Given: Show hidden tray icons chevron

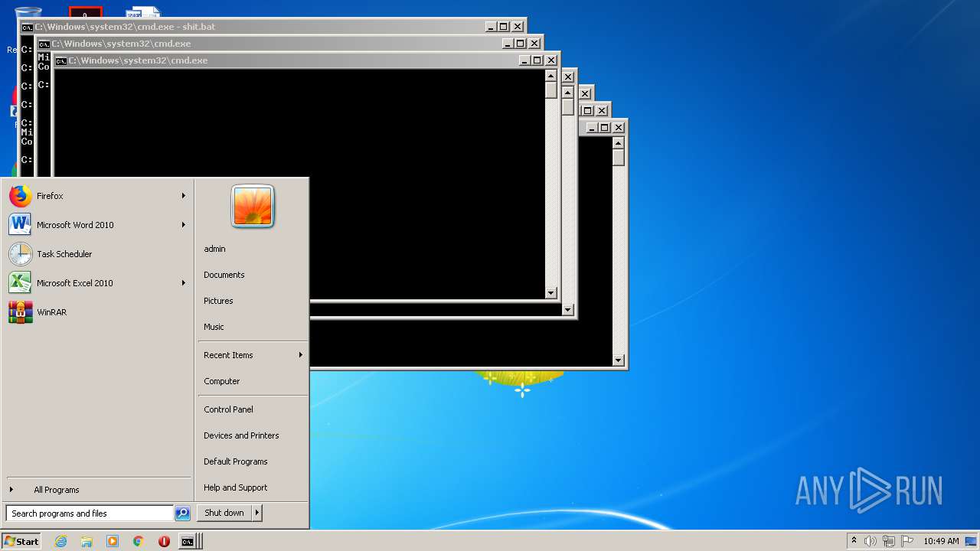Looking at the screenshot, I should (x=854, y=540).
